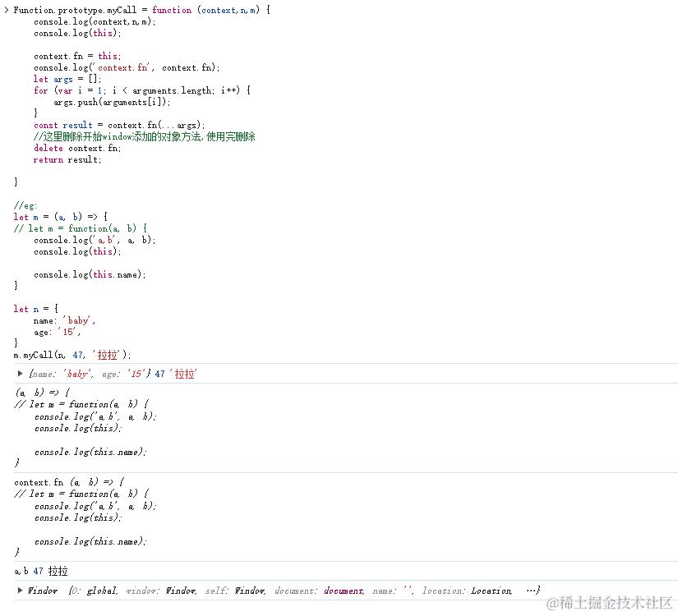Image resolution: width=678 pixels, height=616 pixels.
Task: Click the 'console.log(context,n,m);' line
Action: [x=95, y=21]
